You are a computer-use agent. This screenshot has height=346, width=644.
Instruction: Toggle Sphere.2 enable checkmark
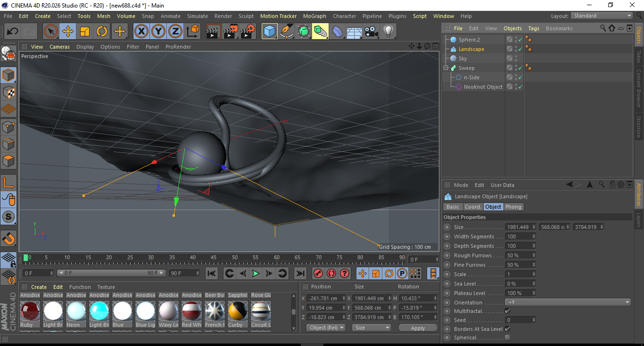520,40
